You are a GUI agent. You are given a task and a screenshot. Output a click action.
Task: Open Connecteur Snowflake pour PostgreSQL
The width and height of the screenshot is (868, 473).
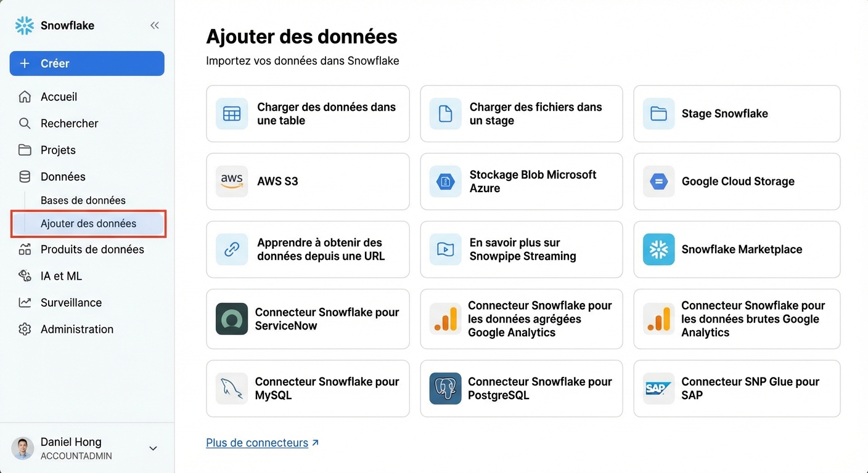(522, 389)
